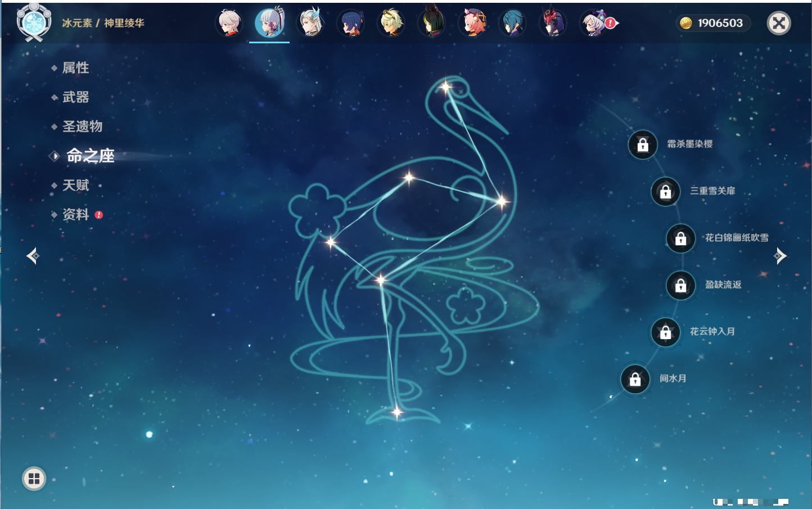Select the white-haired character with red collar portrait

[x=229, y=24]
